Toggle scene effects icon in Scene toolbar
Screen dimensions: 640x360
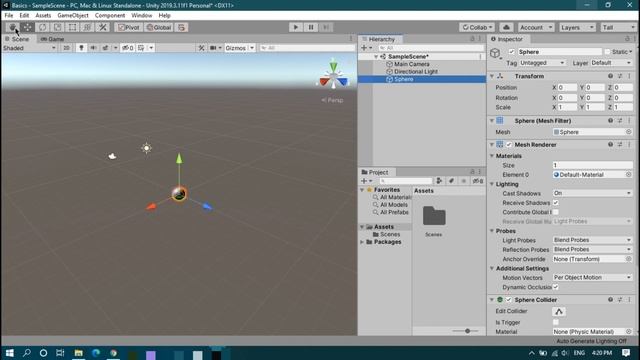tap(106, 48)
